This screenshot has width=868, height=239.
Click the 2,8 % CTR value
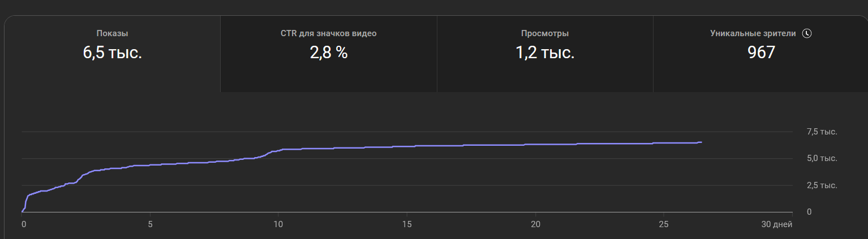[329, 53]
